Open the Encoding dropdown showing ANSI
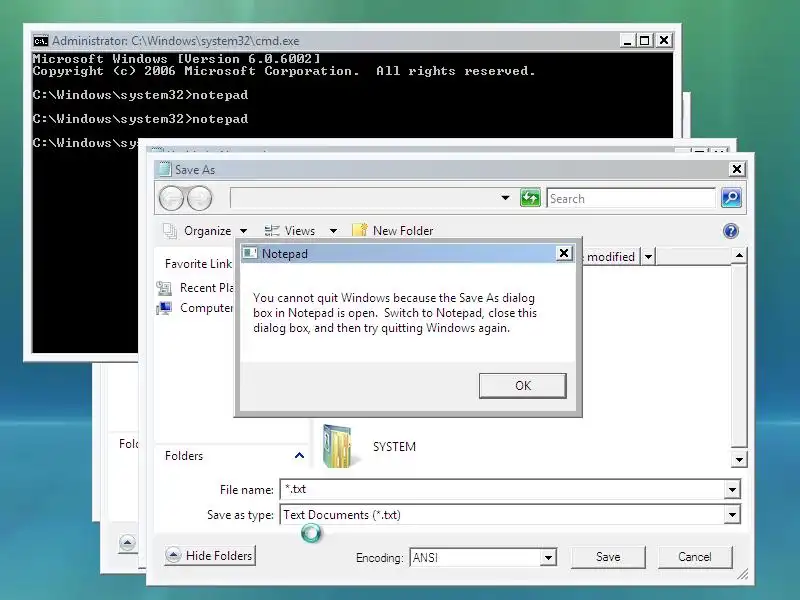 pos(548,558)
